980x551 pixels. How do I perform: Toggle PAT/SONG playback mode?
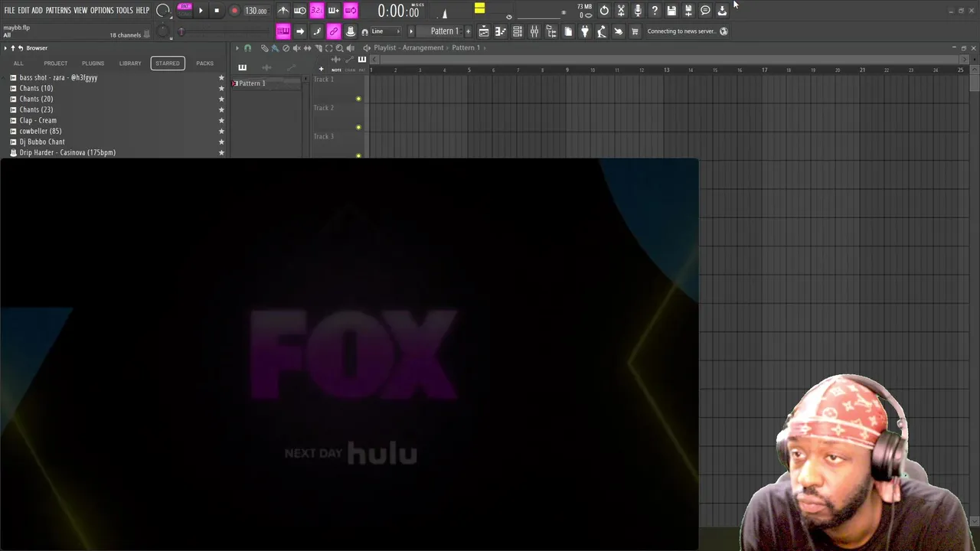[x=185, y=10]
